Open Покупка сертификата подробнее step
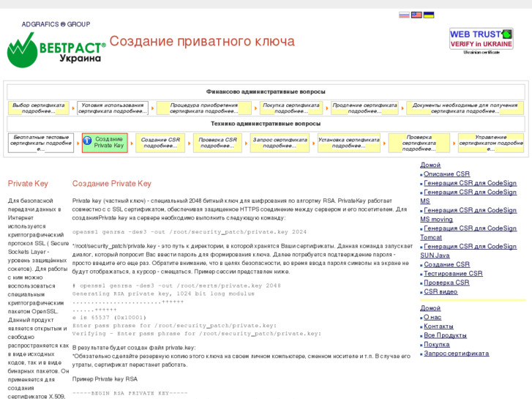The image size is (532, 399). pos(291,108)
